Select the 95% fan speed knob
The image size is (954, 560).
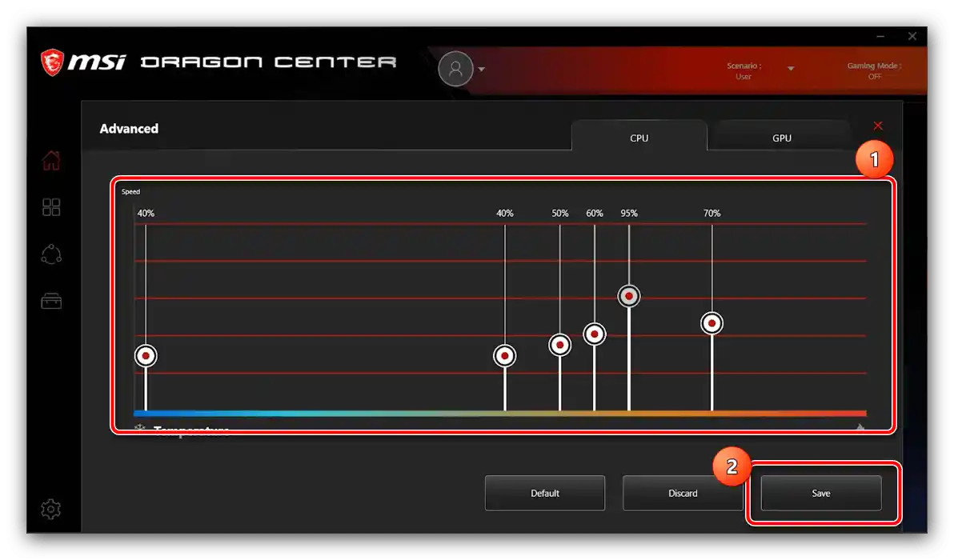coord(629,296)
